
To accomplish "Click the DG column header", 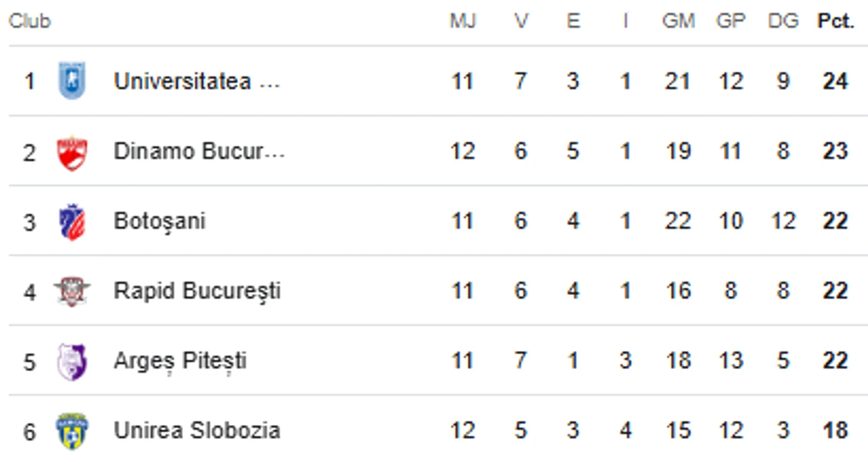I will pyautogui.click(x=783, y=21).
